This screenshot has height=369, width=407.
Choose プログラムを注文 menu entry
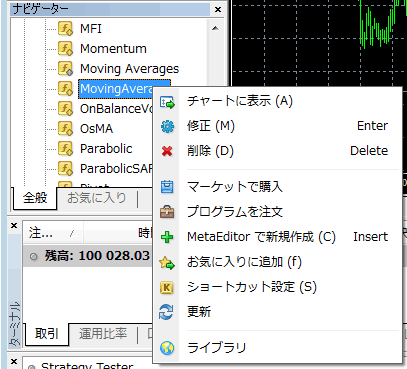tap(278, 212)
